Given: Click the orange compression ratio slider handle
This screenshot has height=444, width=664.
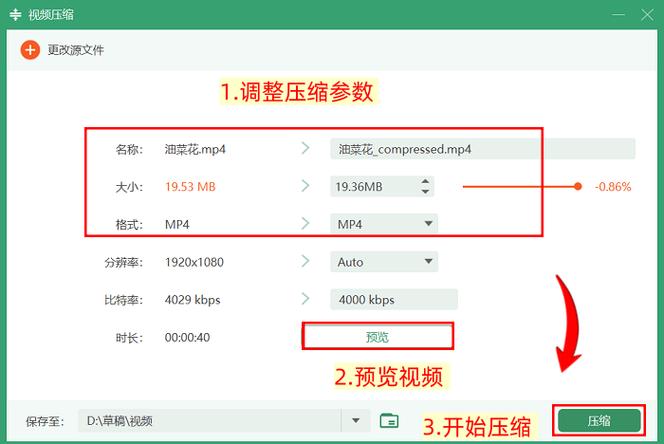Looking at the screenshot, I should coord(578,186).
